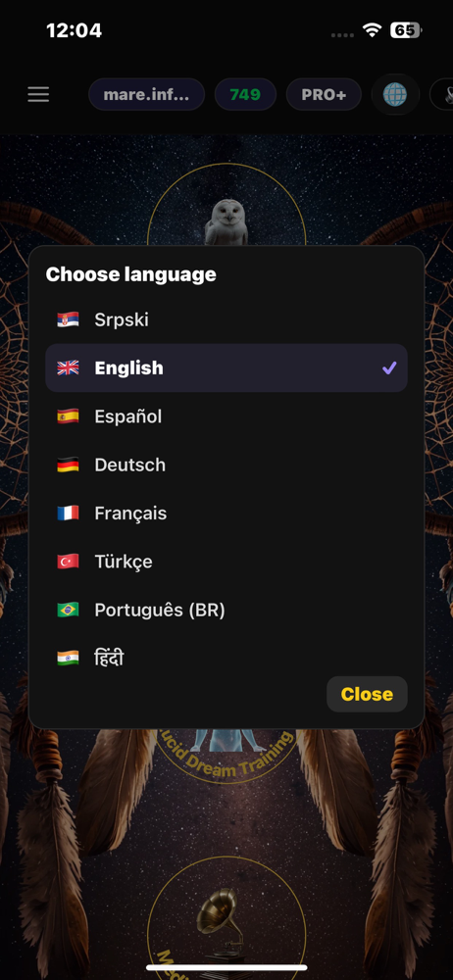Click the Serbian flag icon
Viewport: 453px width, 980px height.
point(69,320)
